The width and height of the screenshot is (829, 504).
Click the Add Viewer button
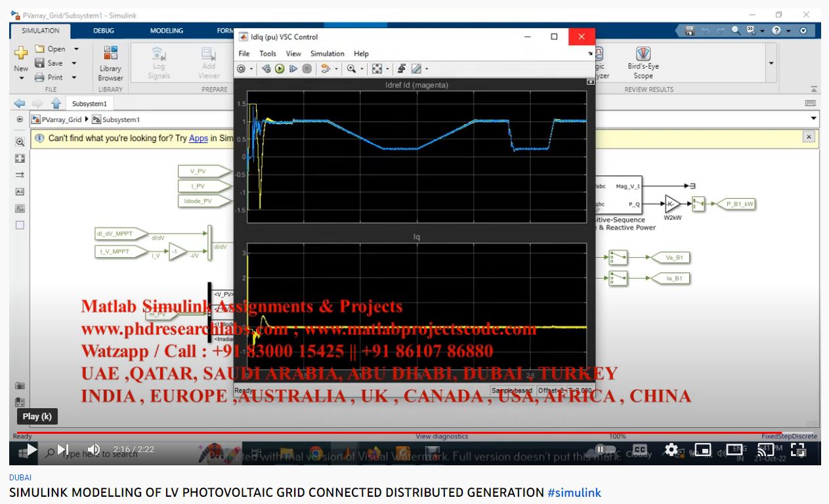[x=209, y=63]
